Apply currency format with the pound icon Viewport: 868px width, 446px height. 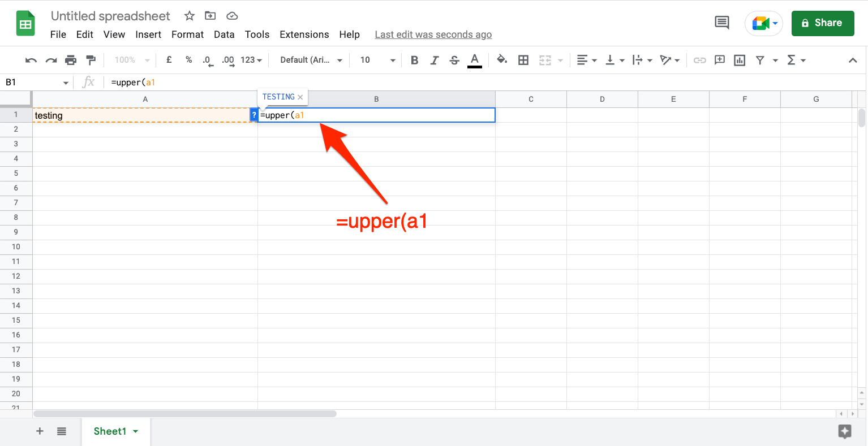point(168,59)
